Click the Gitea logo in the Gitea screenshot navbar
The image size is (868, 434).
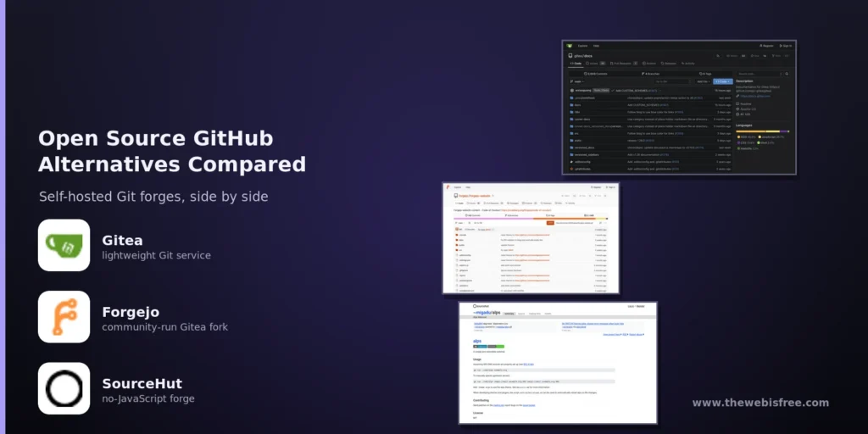pyautogui.click(x=569, y=46)
